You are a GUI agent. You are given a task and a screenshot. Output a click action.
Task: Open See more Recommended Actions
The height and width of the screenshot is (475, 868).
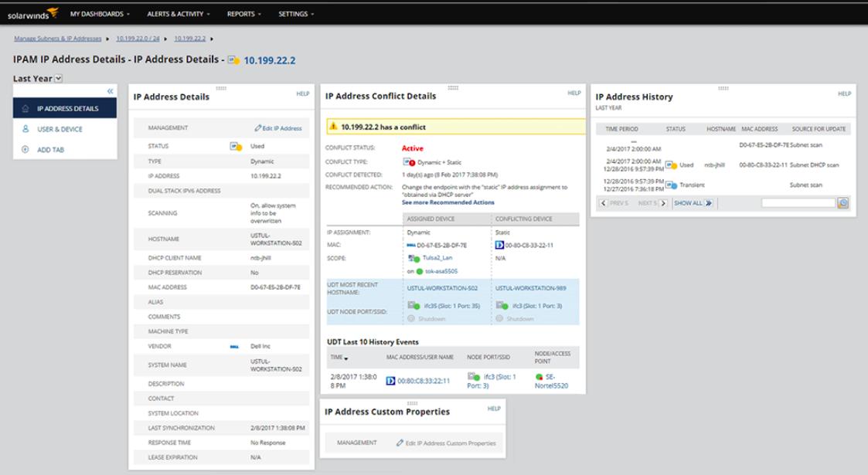(x=448, y=202)
